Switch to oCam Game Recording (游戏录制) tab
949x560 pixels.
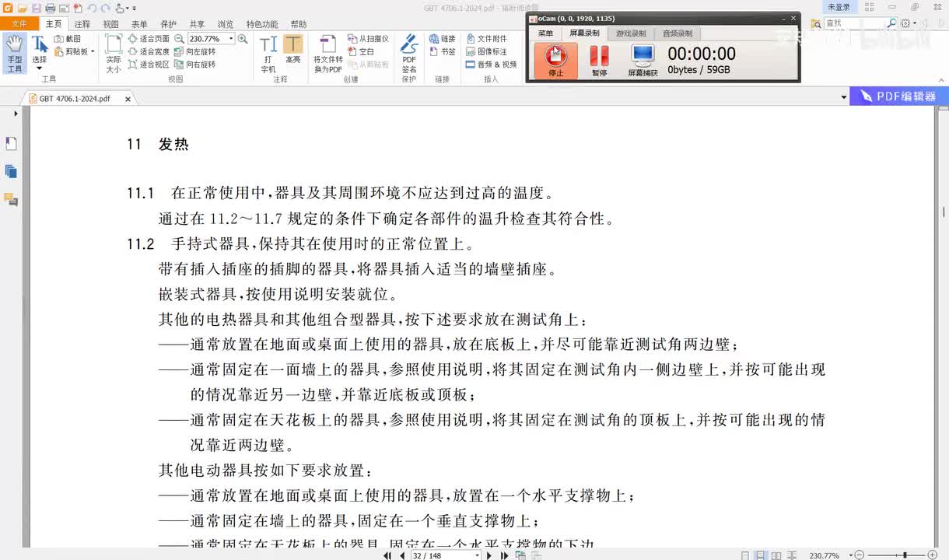[x=631, y=33]
